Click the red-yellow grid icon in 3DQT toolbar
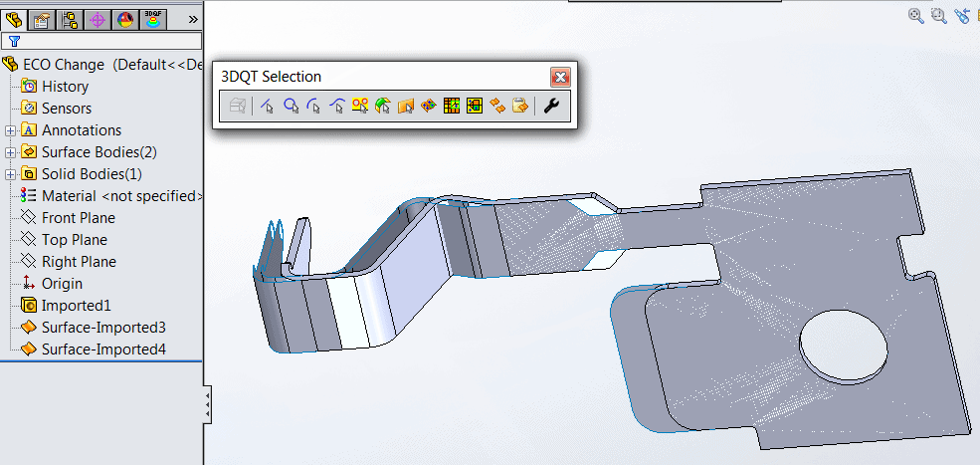980x465 pixels. (x=452, y=106)
